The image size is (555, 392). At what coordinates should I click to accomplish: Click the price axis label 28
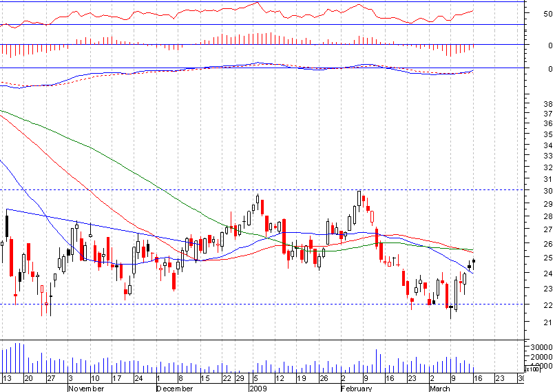pyautogui.click(x=548, y=216)
